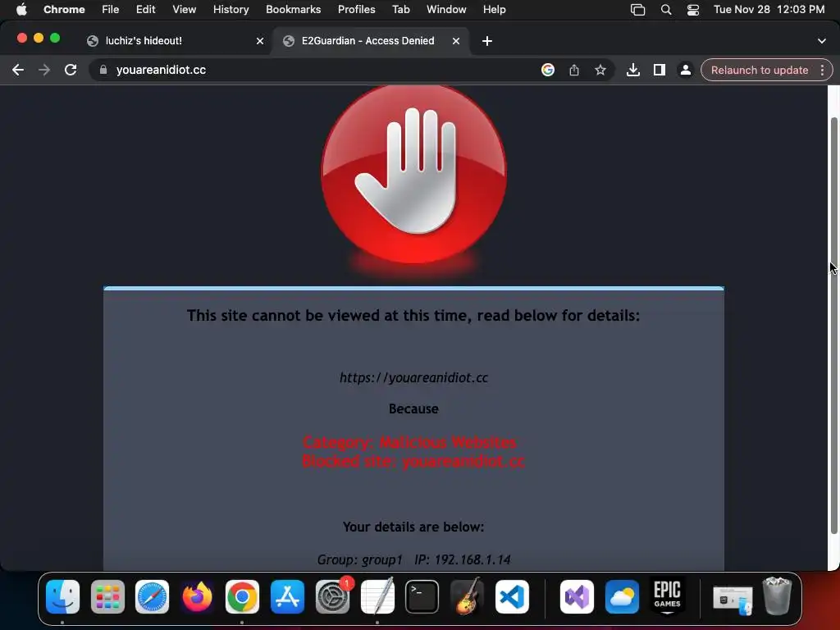Open Control Center in menu bar
This screenshot has width=840, height=630.
click(692, 10)
